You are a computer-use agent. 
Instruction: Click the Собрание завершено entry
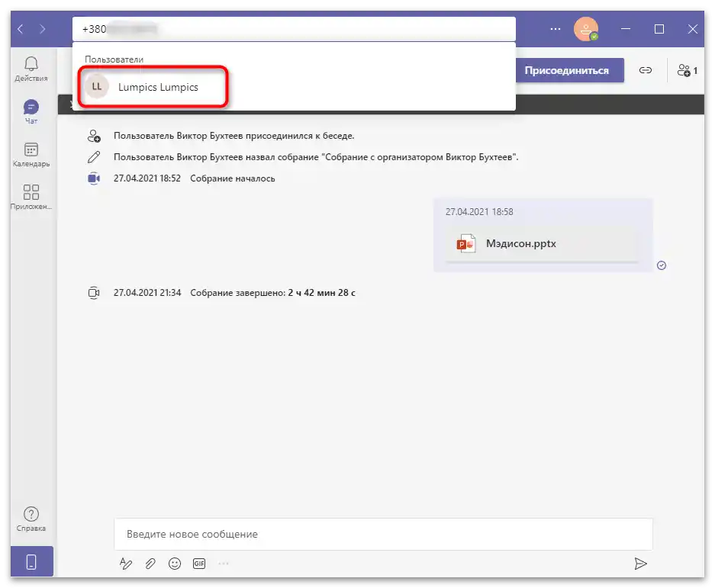coord(272,293)
